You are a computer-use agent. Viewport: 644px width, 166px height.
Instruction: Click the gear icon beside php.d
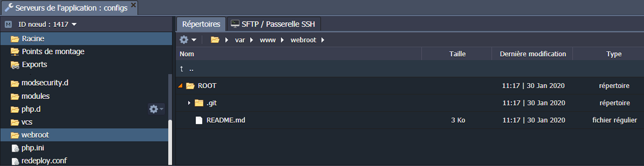point(154,109)
